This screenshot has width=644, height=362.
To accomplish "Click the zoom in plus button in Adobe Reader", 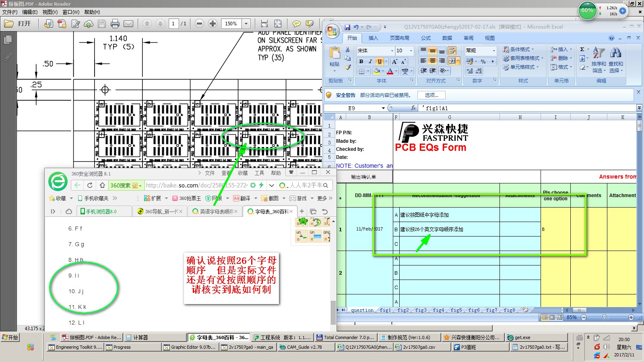I will point(213,24).
